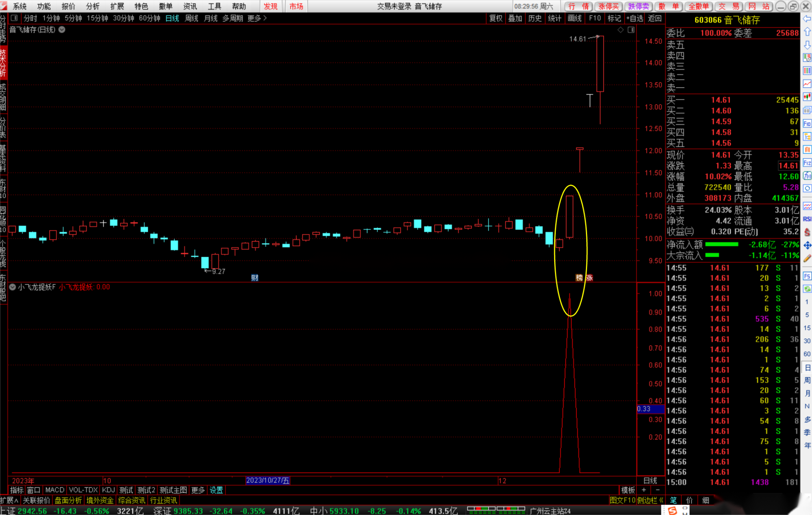This screenshot has width=812, height=515.
Task: Click the RSI indicator icon
Action: click(x=807, y=219)
